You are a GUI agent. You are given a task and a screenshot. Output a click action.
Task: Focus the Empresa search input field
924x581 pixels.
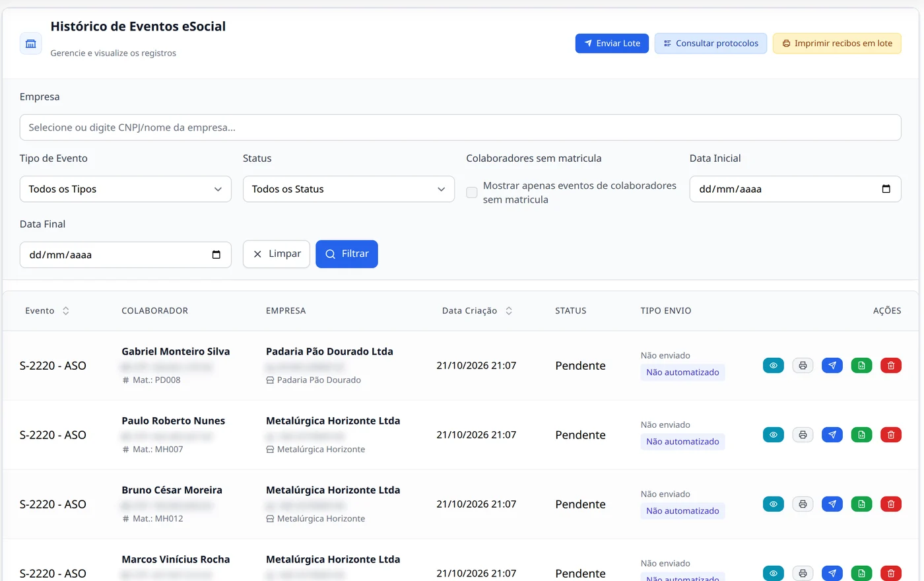click(460, 127)
